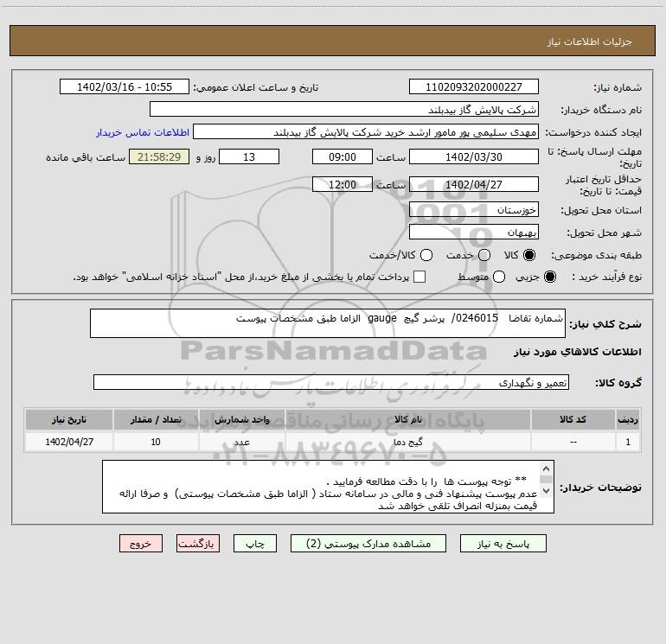The width and height of the screenshot is (666, 644).
Task: Click the buyer name field 'شرکت پالایش گاز بیدبلند'
Action: 344,109
